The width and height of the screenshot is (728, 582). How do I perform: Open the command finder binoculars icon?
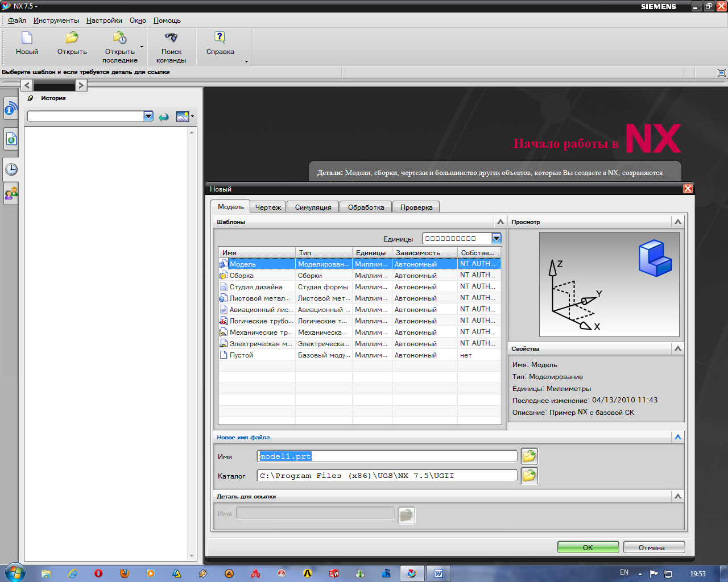coord(171,38)
